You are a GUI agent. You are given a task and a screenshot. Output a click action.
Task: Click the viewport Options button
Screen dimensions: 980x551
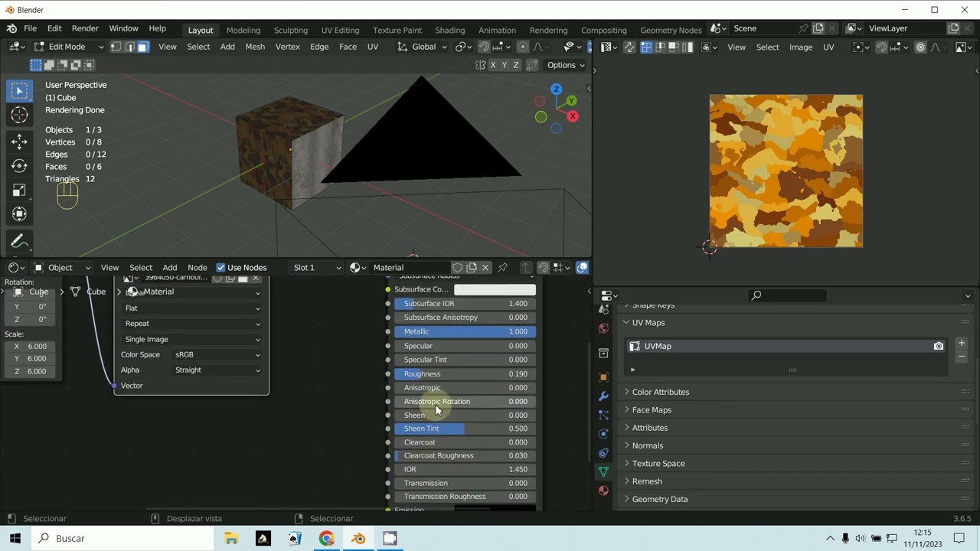tap(566, 65)
